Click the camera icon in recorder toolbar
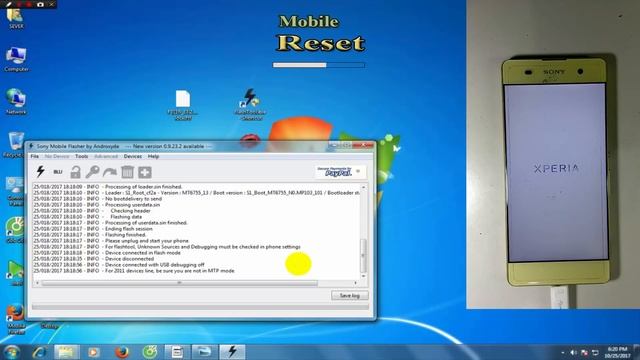 40,4
